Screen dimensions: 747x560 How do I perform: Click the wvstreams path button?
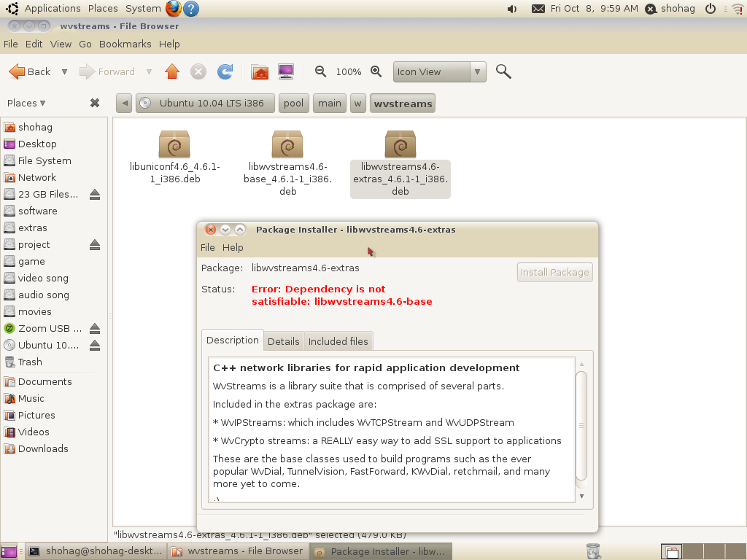pos(403,104)
